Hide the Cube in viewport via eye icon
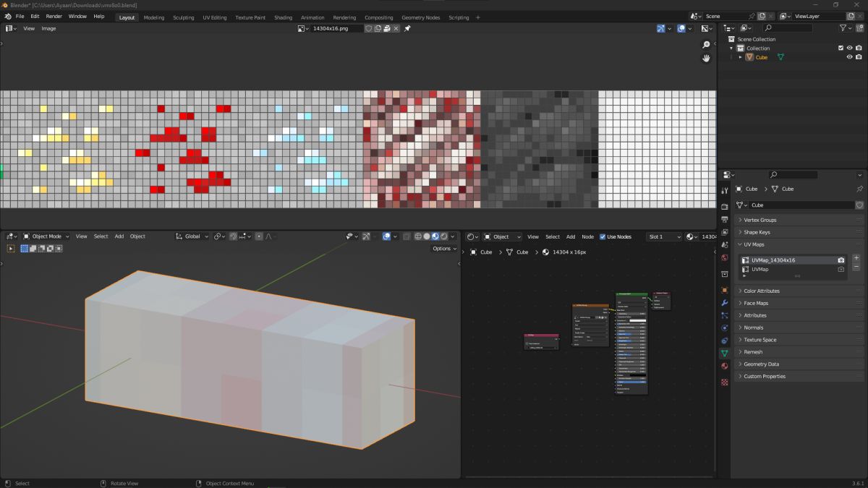868x488 pixels. click(x=849, y=57)
